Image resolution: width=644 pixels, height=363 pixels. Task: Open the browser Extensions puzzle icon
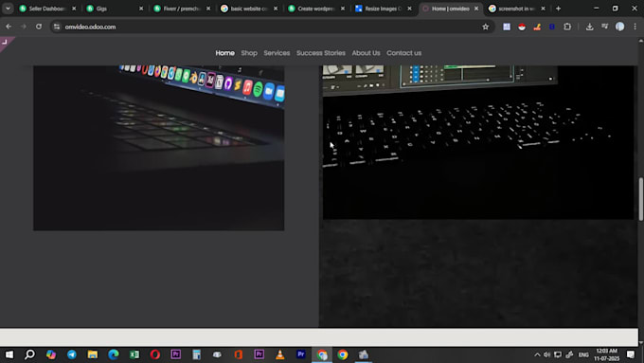[x=567, y=27]
